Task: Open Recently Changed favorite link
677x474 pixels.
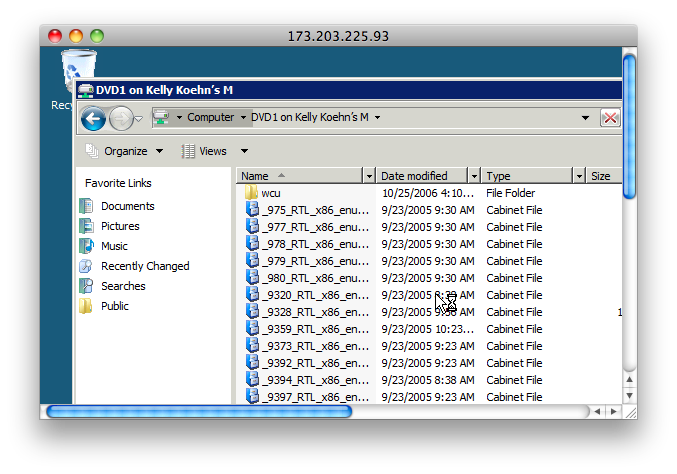Action: click(145, 266)
